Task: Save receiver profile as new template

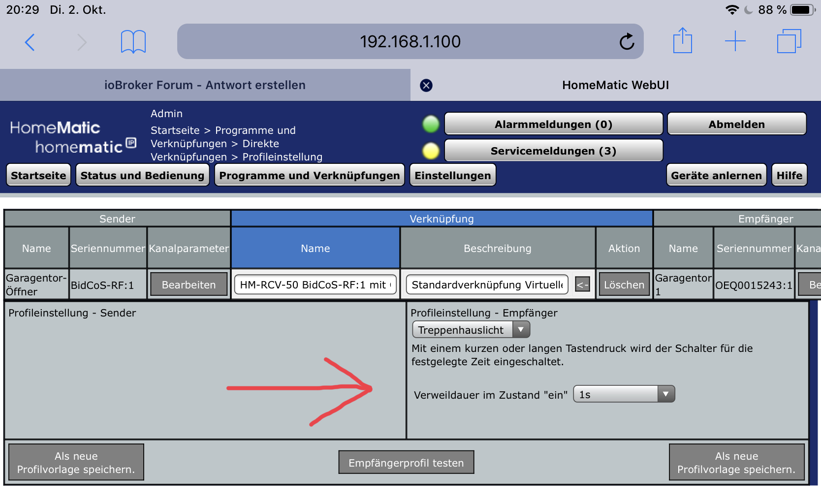Action: (736, 462)
